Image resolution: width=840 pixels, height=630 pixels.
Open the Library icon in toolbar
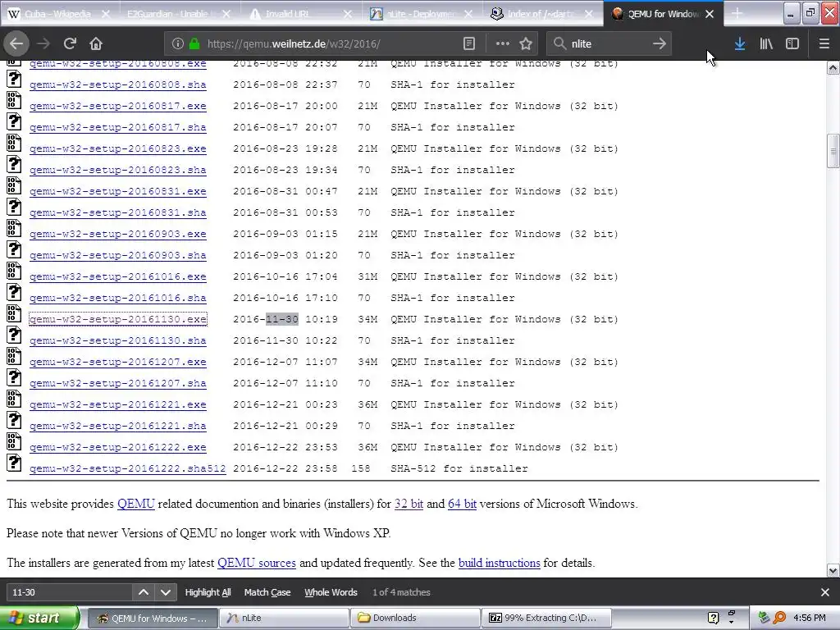(766, 44)
